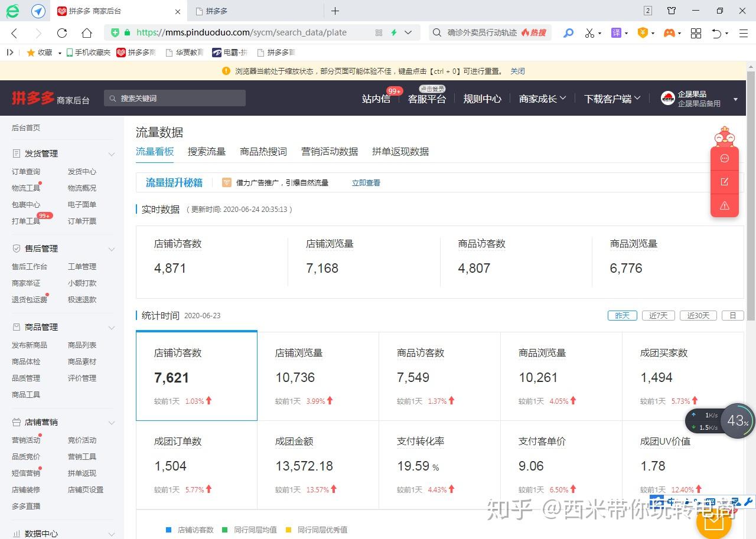
Task: Collapse the 发货管理 sidebar section
Action: [x=112, y=154]
